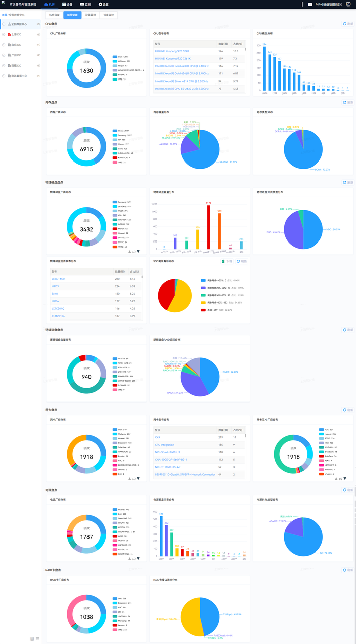Open LE80T6G0 firmware version link
This screenshot has height=644, width=356.
[58, 279]
